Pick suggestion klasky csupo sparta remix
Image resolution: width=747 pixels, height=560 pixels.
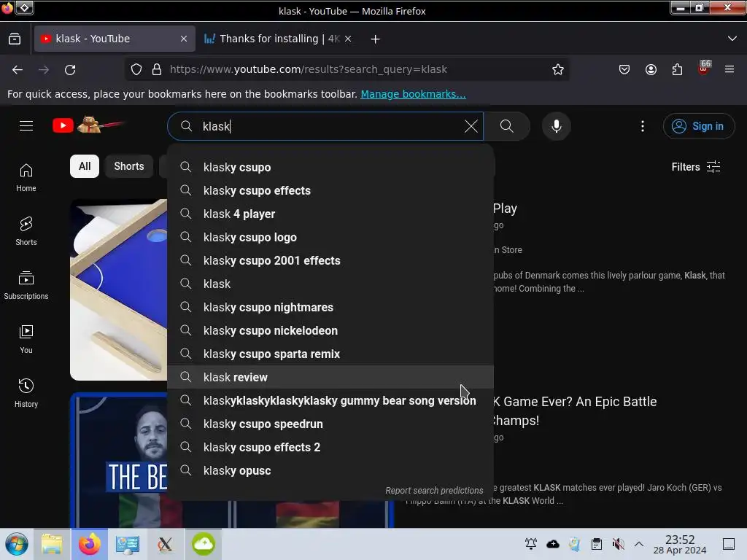pyautogui.click(x=330, y=354)
